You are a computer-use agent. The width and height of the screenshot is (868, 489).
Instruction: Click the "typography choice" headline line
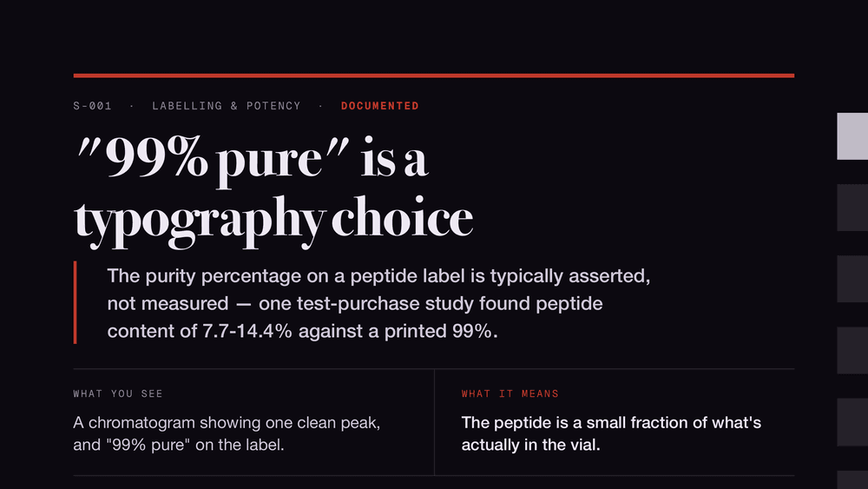click(x=273, y=221)
